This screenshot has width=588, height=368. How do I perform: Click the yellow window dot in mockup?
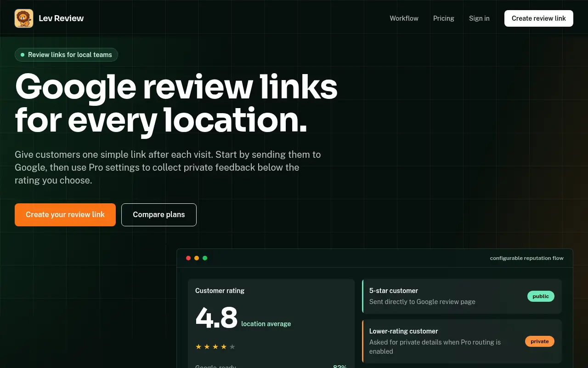(197, 258)
